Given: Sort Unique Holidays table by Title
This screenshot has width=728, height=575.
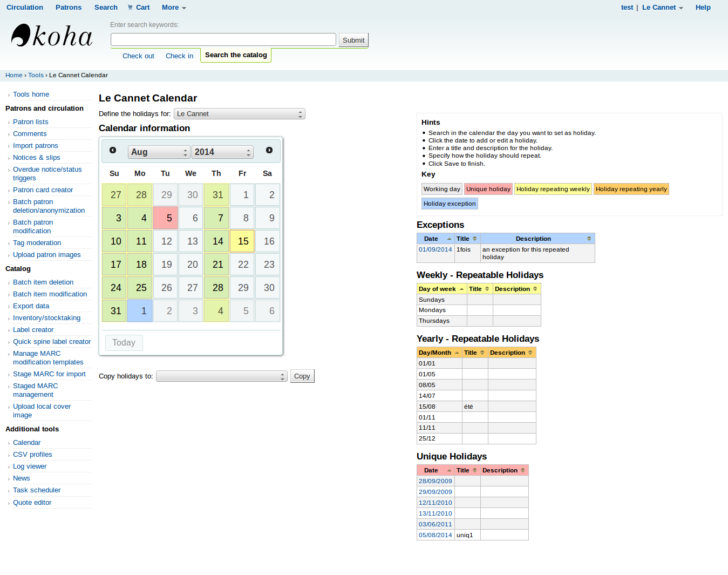Looking at the screenshot, I should 466,471.
